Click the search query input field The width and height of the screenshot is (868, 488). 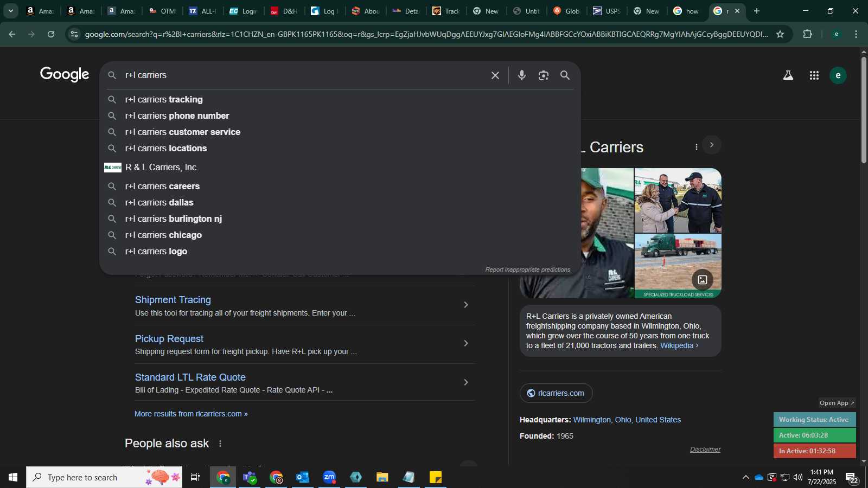point(304,75)
